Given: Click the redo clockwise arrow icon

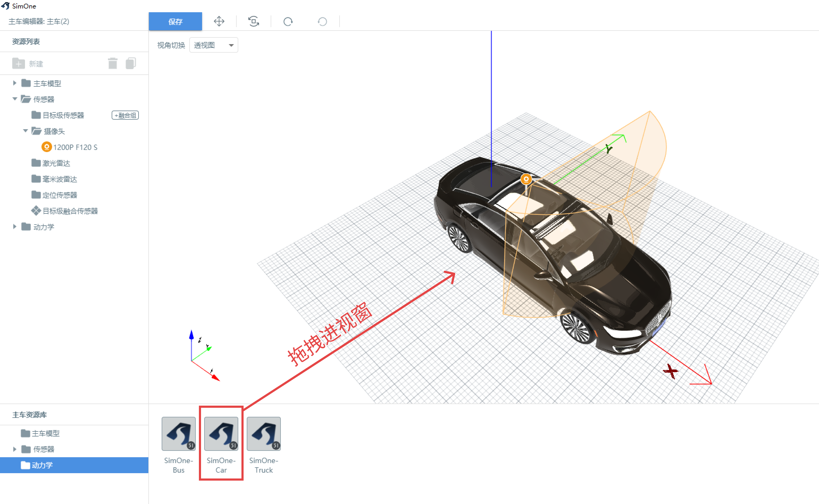Looking at the screenshot, I should point(288,22).
